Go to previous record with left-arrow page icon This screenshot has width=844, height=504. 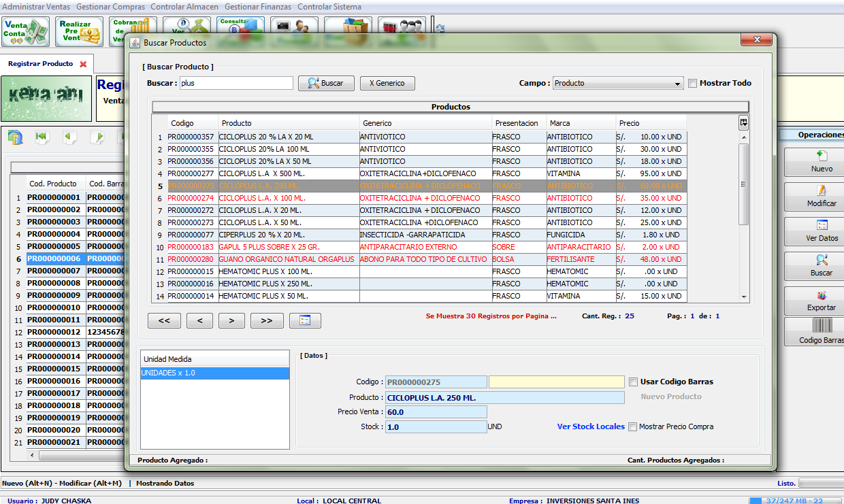[x=69, y=138]
